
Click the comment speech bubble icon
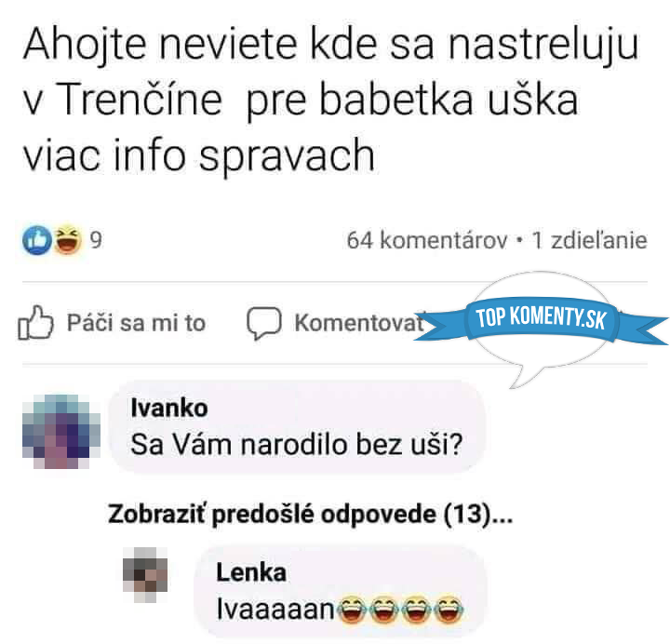click(264, 323)
